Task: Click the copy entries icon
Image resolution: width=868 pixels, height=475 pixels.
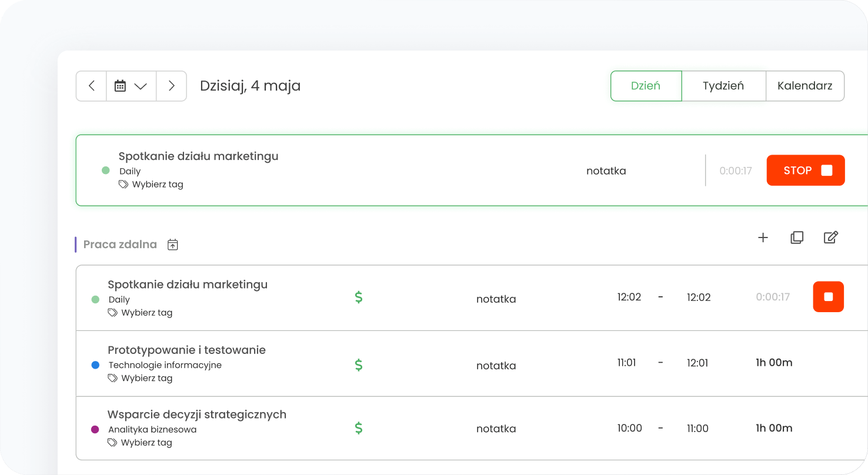Action: tap(797, 237)
